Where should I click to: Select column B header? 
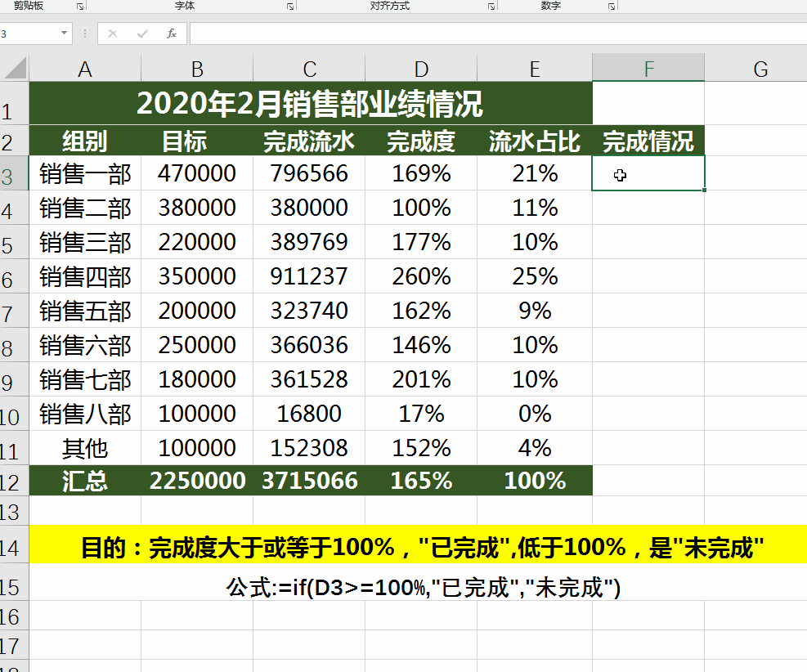click(x=197, y=68)
